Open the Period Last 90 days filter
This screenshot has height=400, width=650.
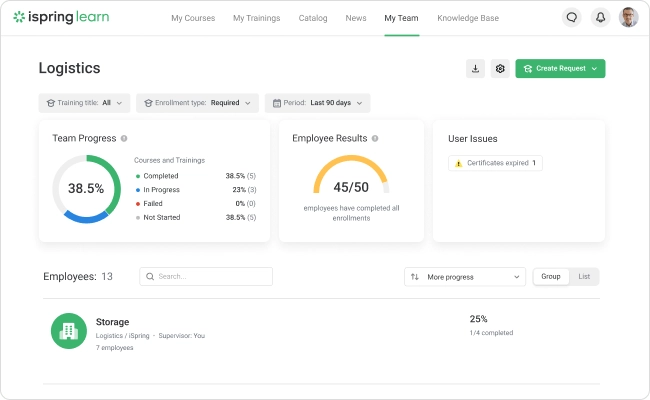click(x=317, y=102)
